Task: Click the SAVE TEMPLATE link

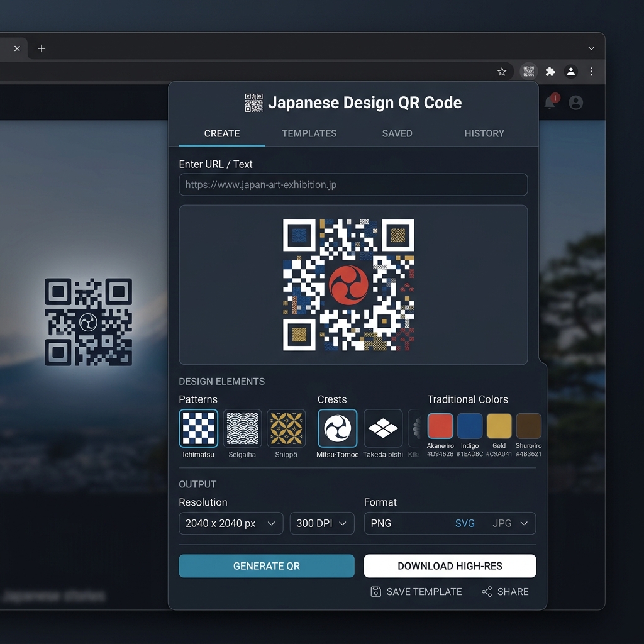Action: pyautogui.click(x=416, y=591)
